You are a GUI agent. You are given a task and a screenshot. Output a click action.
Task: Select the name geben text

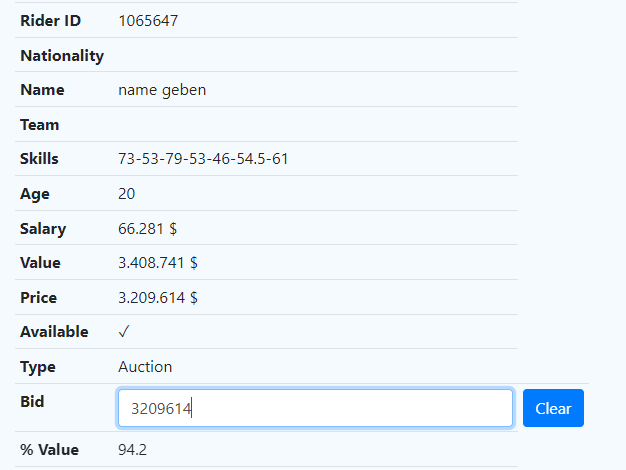[162, 90]
